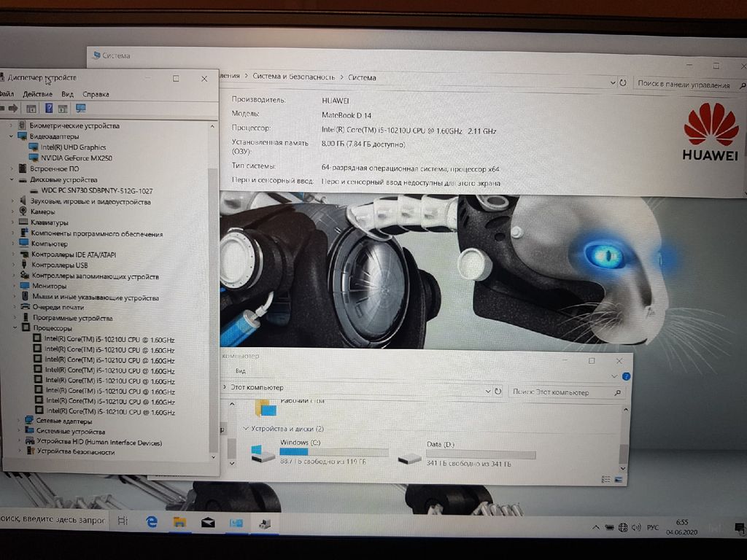
Task: Open File Explorer from the taskbar
Action: coord(179,522)
